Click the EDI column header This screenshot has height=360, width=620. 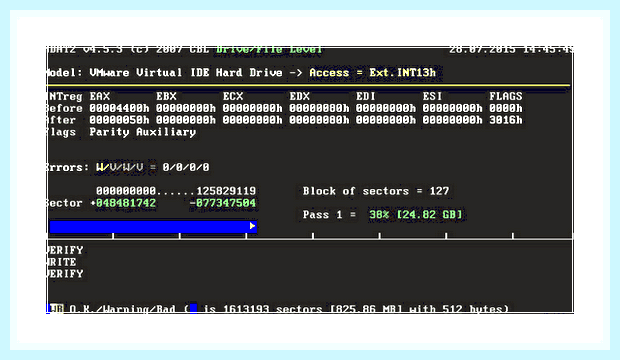366,96
